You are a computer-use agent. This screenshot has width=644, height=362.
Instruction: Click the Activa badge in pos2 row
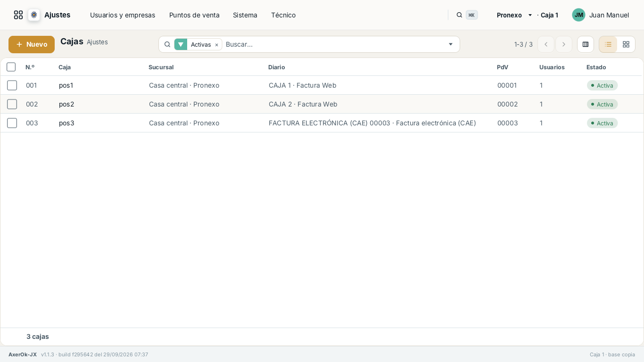coord(602,104)
